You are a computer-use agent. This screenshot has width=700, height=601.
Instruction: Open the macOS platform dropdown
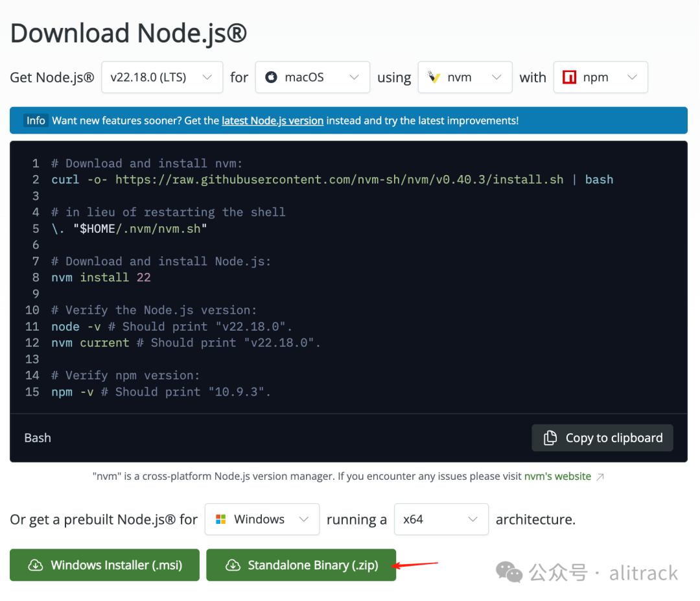(312, 77)
